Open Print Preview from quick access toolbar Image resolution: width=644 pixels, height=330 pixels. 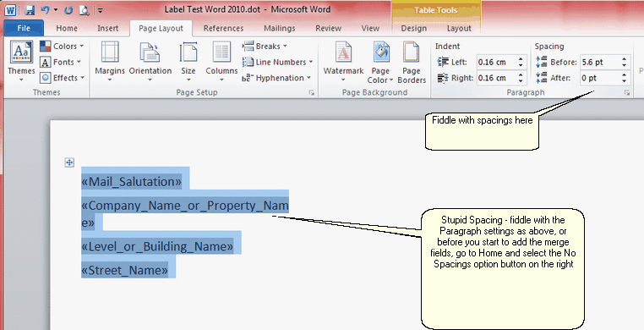[85, 10]
